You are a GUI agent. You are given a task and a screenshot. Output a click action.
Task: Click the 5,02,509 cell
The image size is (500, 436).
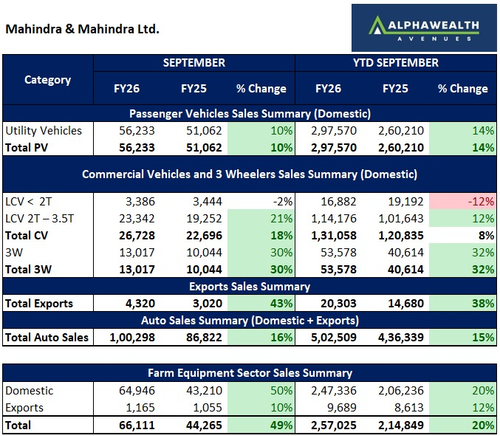[334, 338]
